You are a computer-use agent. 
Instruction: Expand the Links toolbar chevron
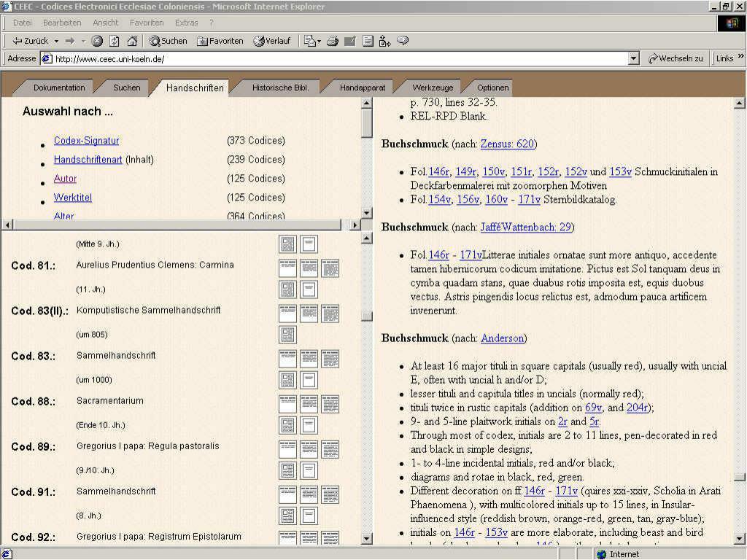[741, 56]
